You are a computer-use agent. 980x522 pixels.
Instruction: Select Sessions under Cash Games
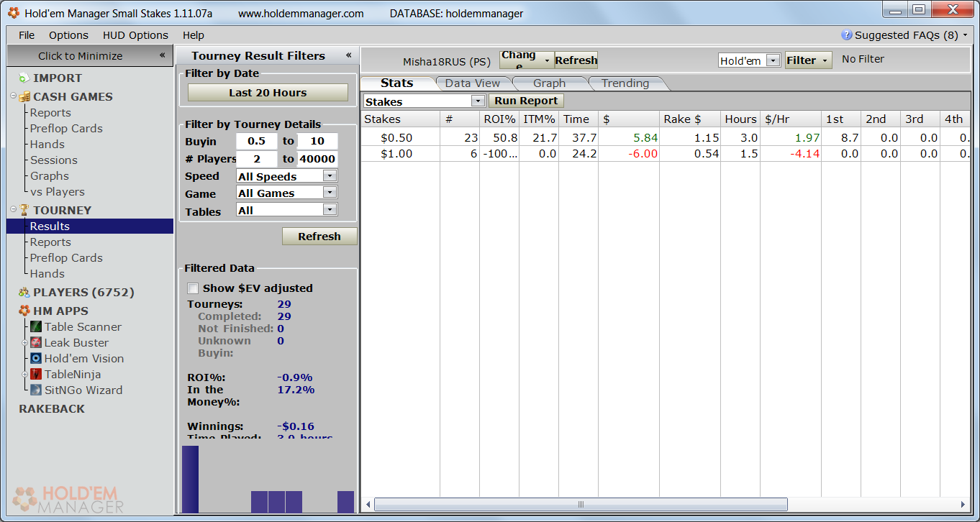point(53,160)
